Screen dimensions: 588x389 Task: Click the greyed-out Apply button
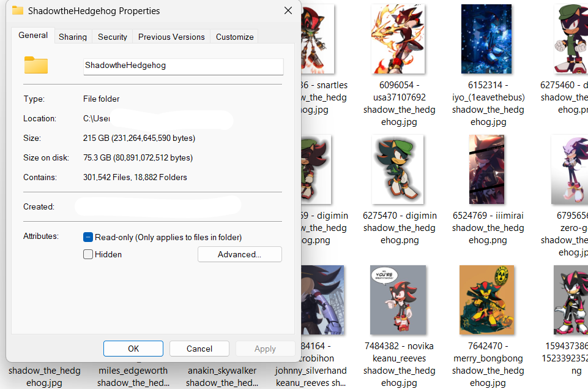pos(265,349)
